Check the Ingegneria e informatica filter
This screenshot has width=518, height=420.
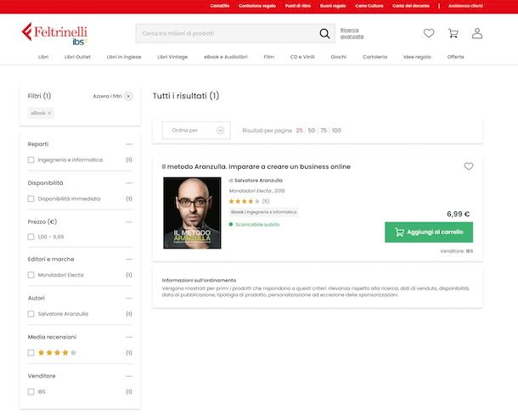pos(31,160)
